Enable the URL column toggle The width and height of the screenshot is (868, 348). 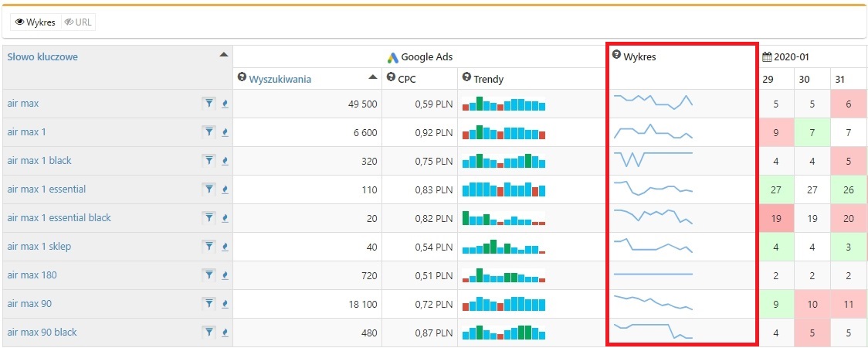(78, 22)
